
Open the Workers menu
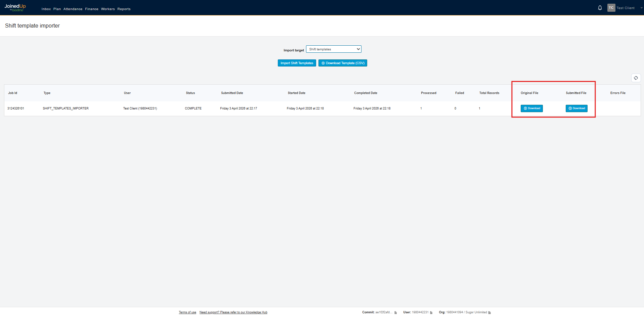[x=108, y=9]
